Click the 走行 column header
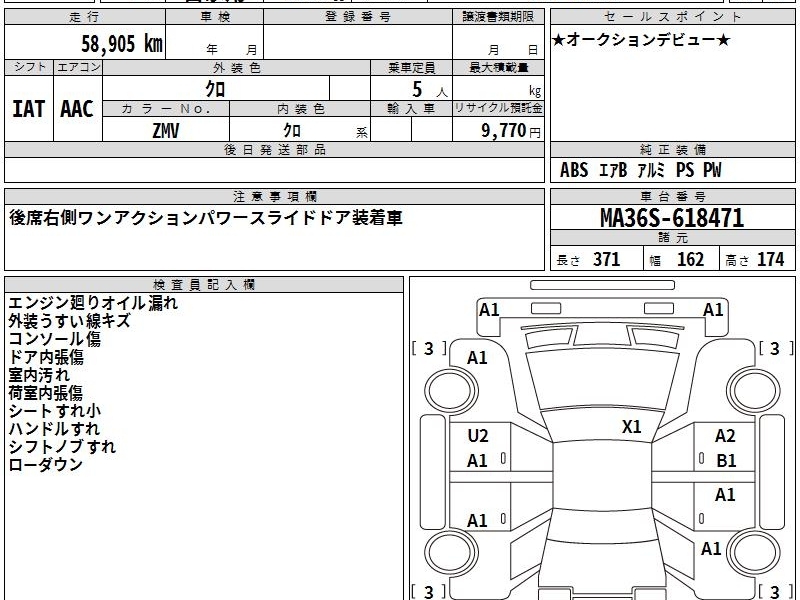The height and width of the screenshot is (600, 800). click(x=85, y=17)
